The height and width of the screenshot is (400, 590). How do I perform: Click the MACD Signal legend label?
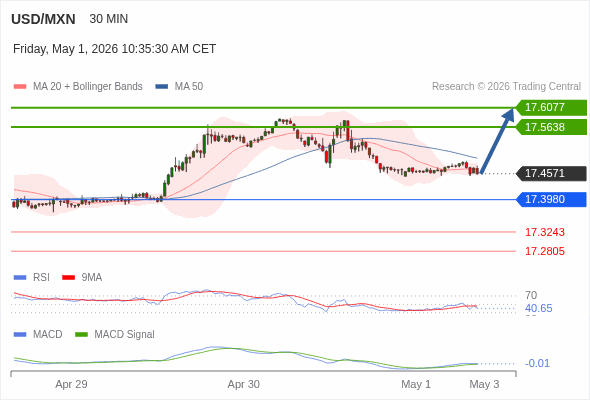click(125, 335)
